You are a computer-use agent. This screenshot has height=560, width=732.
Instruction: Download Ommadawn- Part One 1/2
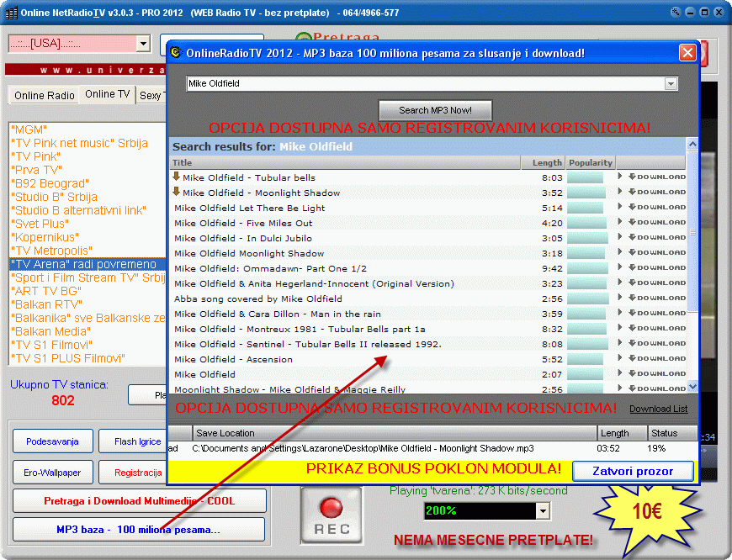[x=656, y=268]
